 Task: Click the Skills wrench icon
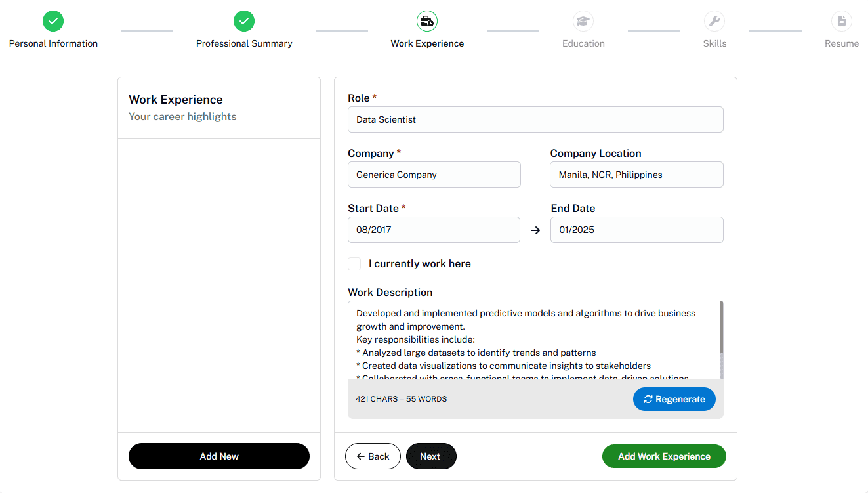coord(714,21)
